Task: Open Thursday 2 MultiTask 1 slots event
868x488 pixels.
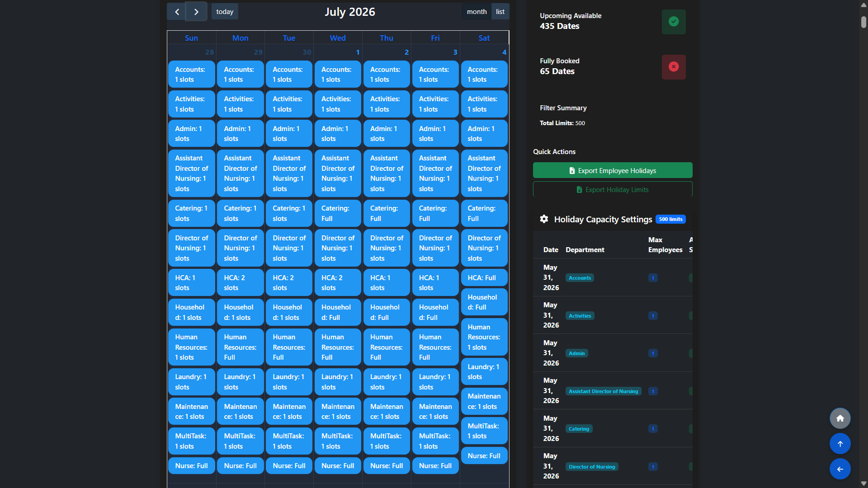Action: (x=387, y=441)
